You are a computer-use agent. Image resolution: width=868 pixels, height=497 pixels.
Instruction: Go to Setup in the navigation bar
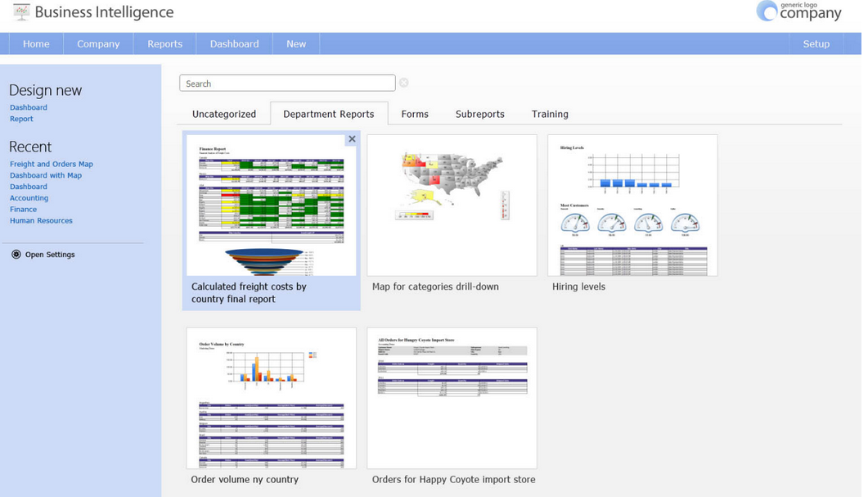tap(816, 43)
